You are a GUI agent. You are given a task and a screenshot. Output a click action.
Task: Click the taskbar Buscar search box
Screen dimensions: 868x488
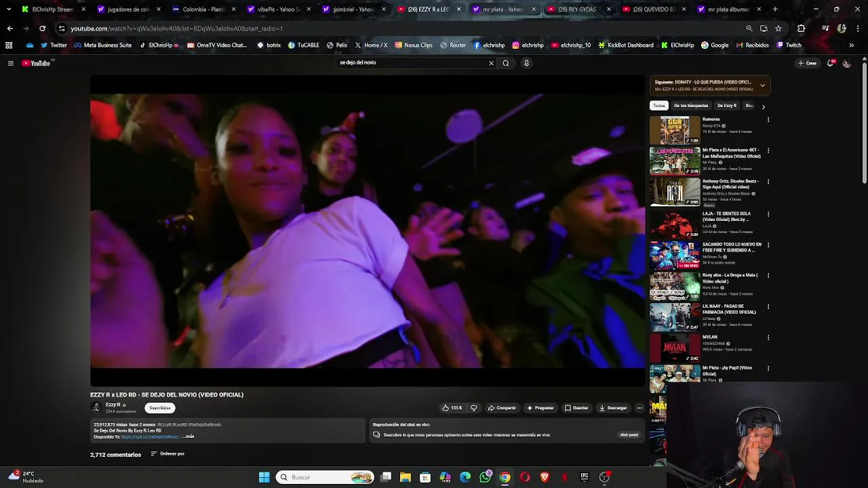click(325, 477)
